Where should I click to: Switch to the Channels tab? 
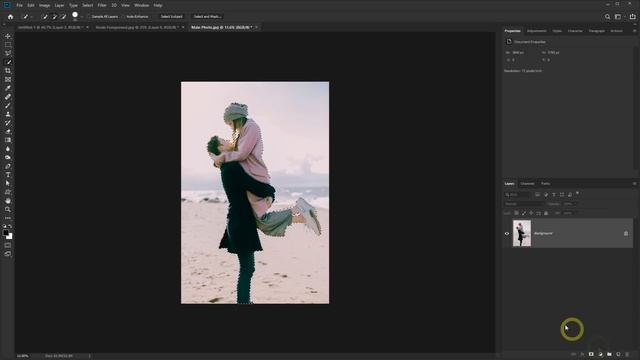pyautogui.click(x=527, y=184)
